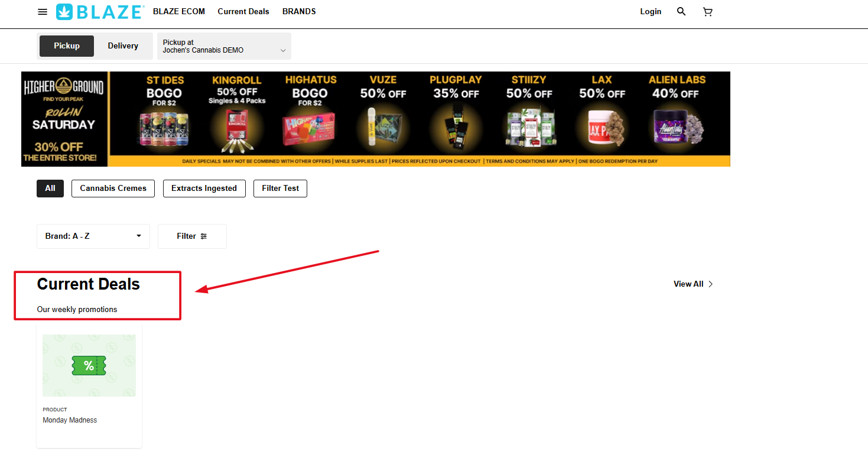The width and height of the screenshot is (868, 461).
Task: Open the BLAZE ECOM menu item
Action: pos(179,11)
